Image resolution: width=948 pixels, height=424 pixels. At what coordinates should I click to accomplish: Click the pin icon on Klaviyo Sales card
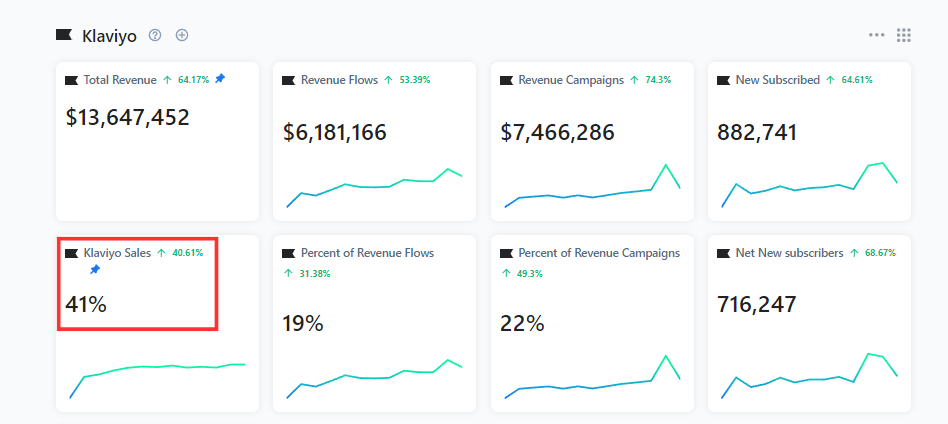pos(94,269)
